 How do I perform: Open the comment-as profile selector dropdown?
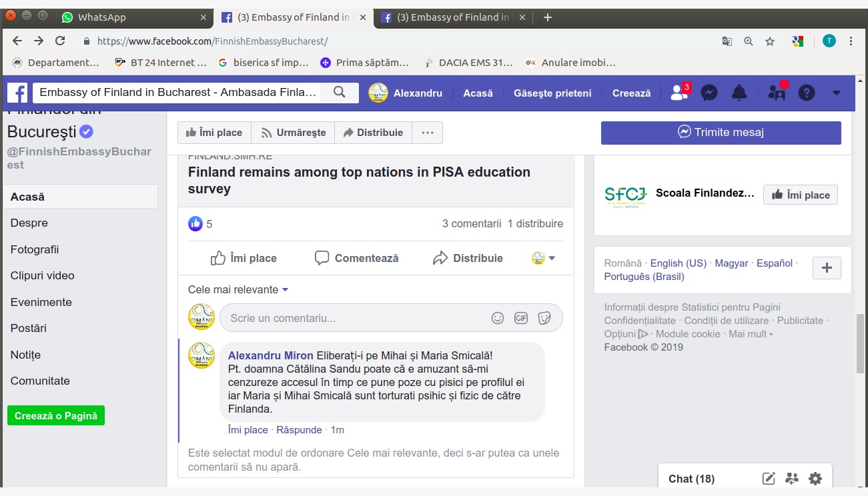tap(544, 258)
